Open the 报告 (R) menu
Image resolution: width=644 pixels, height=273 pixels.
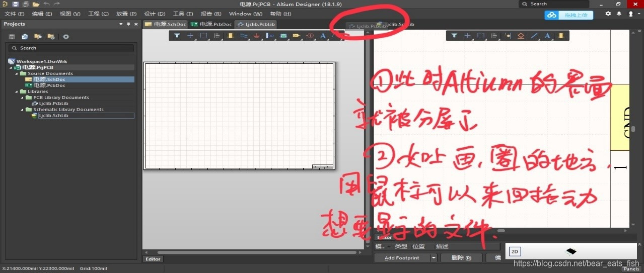tap(210, 14)
